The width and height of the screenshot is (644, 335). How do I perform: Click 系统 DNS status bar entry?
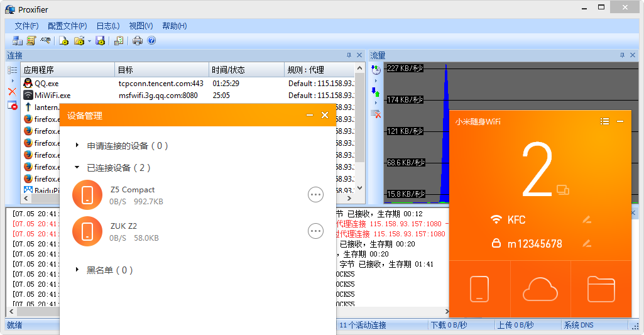pyautogui.click(x=579, y=325)
